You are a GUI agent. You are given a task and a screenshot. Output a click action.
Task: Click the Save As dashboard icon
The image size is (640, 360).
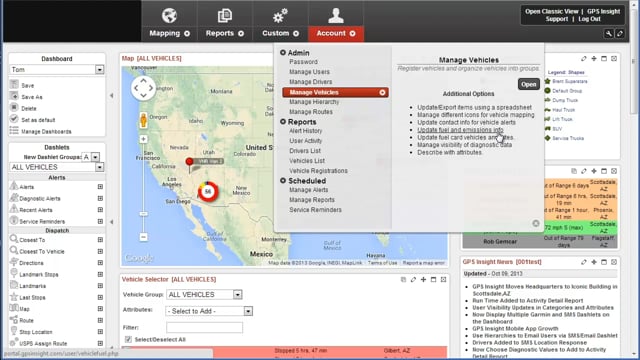(14, 96)
